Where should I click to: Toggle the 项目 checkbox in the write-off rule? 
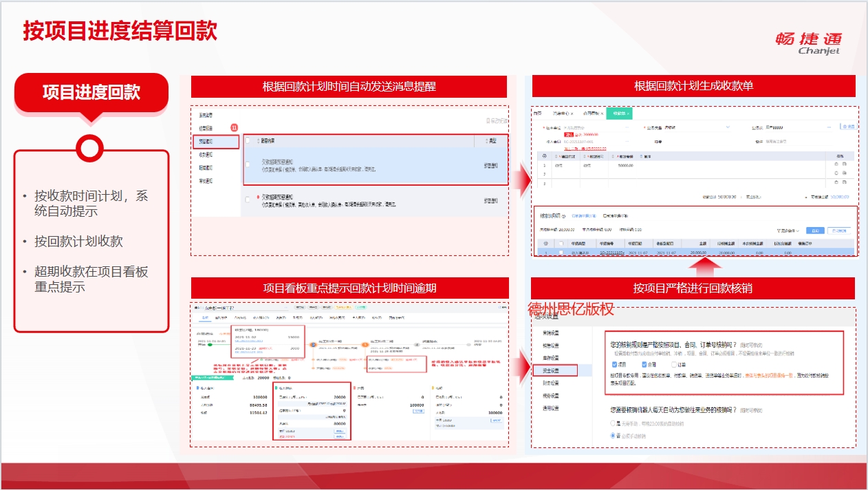click(x=615, y=365)
